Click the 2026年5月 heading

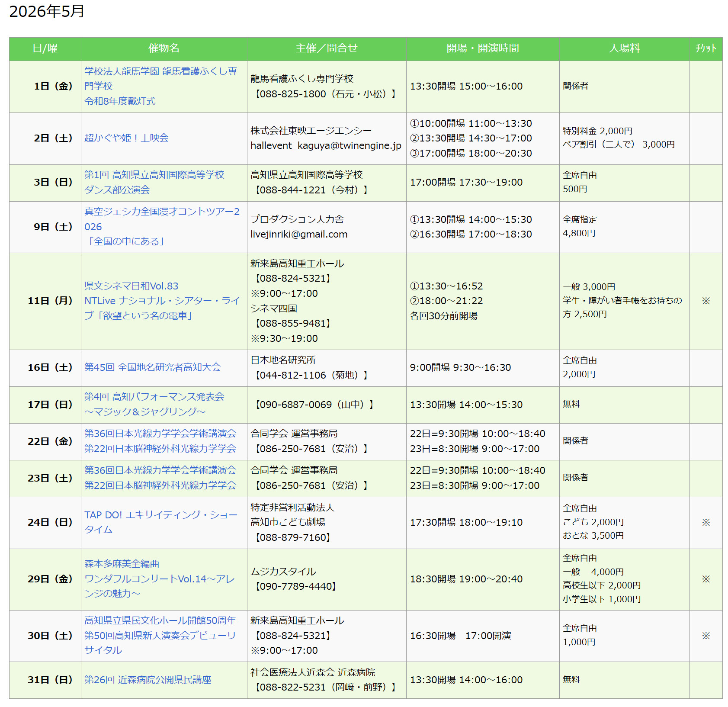[47, 12]
